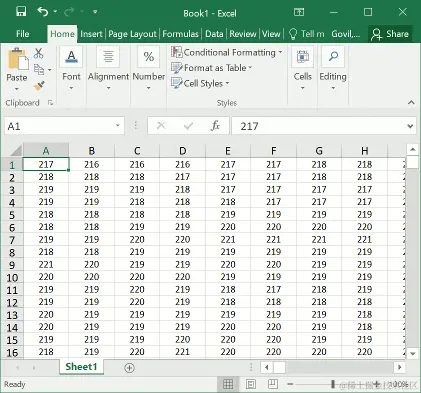Switch to Page Break Preview icon
Screen dimensions: 421x393
273,384
